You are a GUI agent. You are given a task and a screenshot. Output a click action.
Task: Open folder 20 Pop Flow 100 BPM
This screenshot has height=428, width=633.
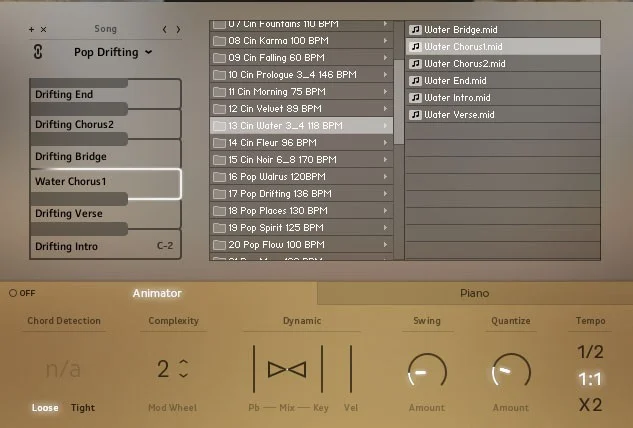(301, 244)
